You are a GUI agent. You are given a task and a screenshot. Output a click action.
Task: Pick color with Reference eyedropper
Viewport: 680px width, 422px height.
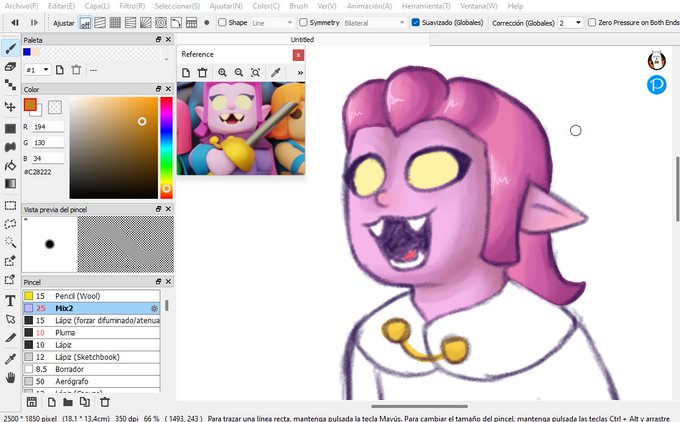275,72
